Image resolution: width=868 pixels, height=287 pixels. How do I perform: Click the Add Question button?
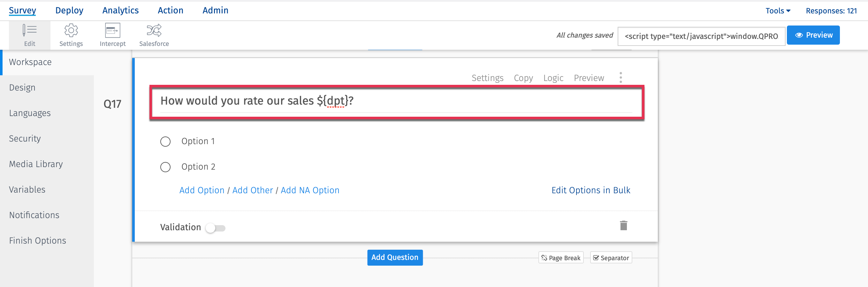(395, 257)
